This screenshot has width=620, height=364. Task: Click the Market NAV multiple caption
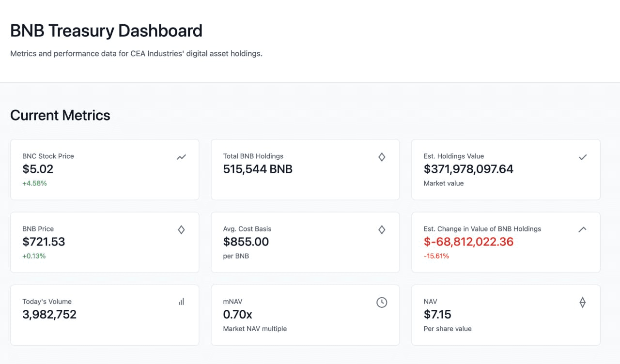click(255, 329)
